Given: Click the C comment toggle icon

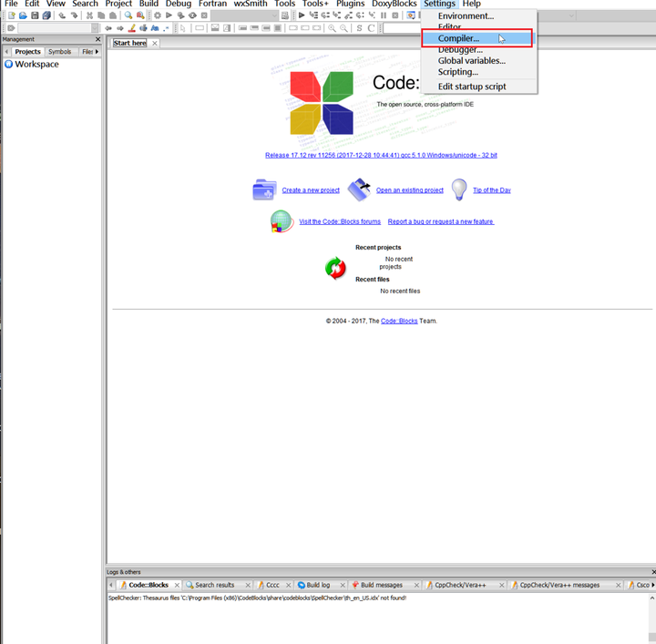Looking at the screenshot, I should [371, 28].
